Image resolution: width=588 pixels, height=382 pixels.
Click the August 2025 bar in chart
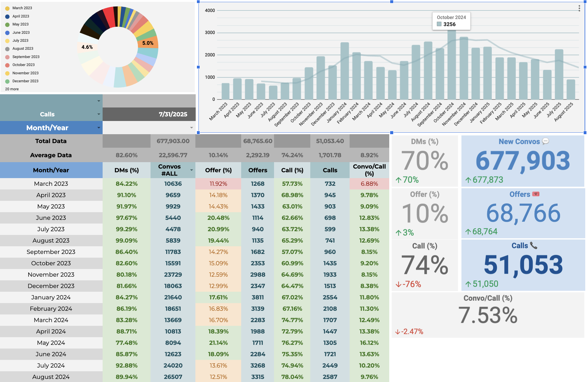[571, 90]
